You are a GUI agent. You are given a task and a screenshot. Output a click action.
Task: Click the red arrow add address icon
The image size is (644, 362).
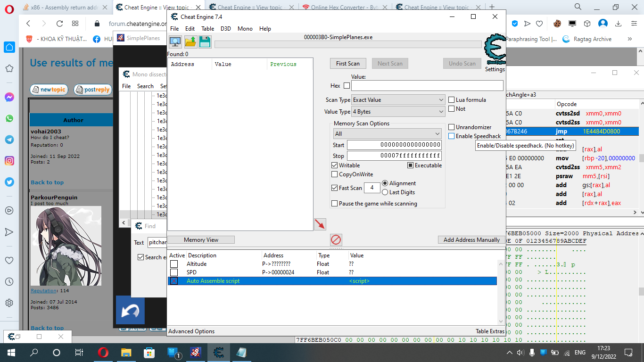pos(320,224)
